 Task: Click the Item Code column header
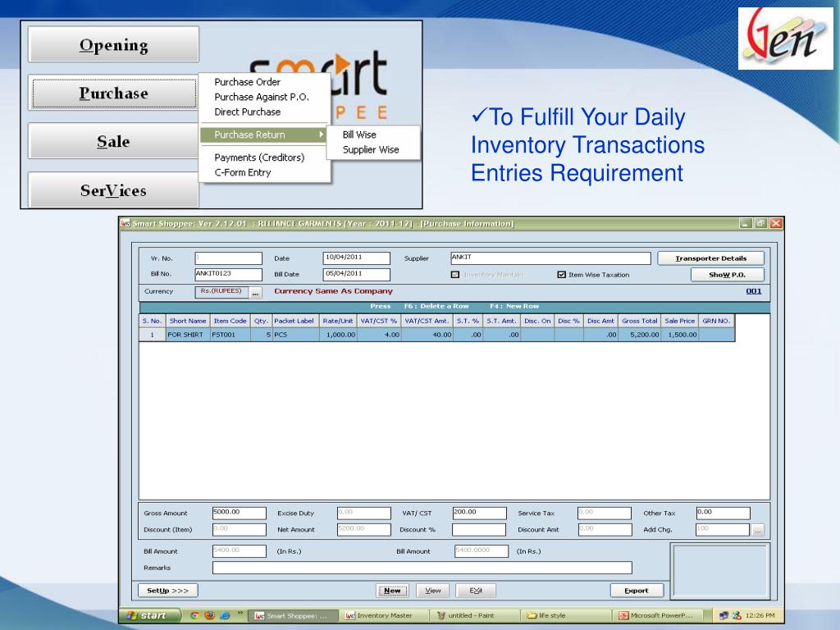[x=231, y=321]
